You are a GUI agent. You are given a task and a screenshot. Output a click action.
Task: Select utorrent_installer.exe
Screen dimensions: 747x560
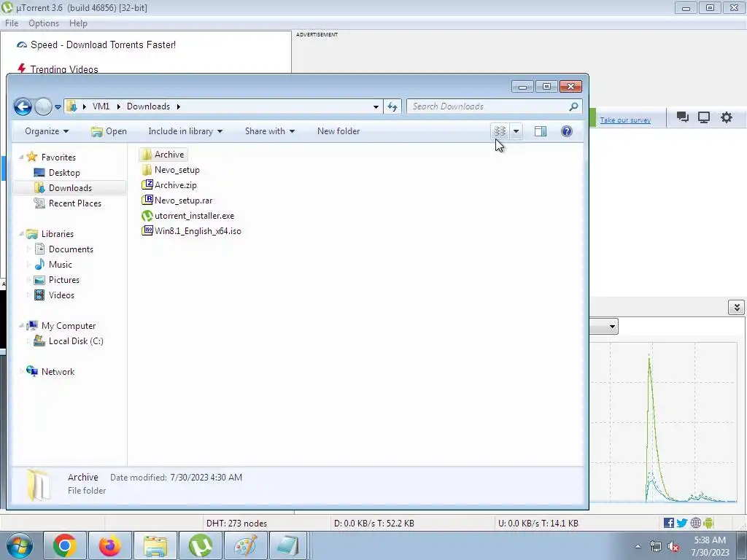click(x=187, y=216)
